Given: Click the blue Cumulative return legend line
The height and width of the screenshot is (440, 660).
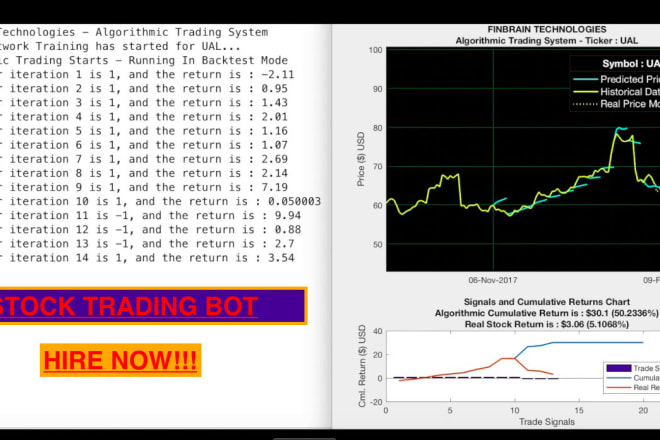Looking at the screenshot, I should (x=619, y=378).
